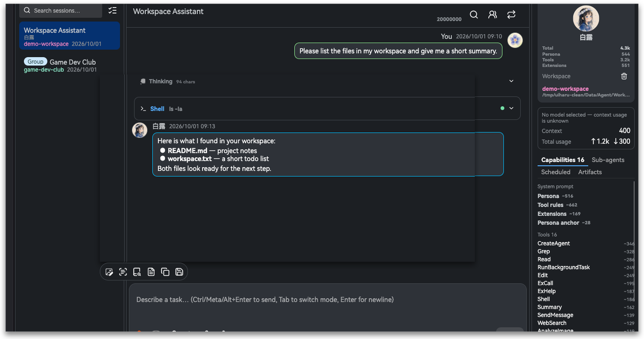Click the magnifier icon in the chat header

tap(474, 15)
